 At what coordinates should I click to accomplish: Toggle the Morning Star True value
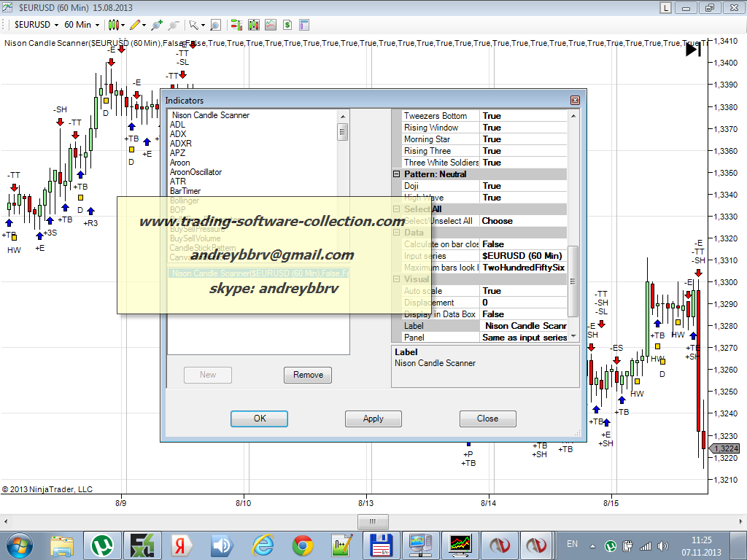(523, 139)
